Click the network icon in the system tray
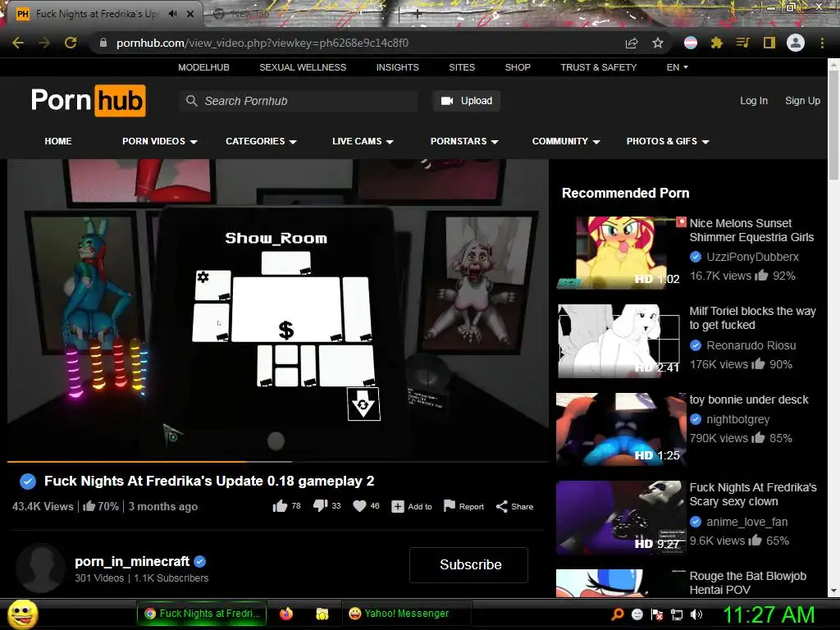 click(x=677, y=615)
